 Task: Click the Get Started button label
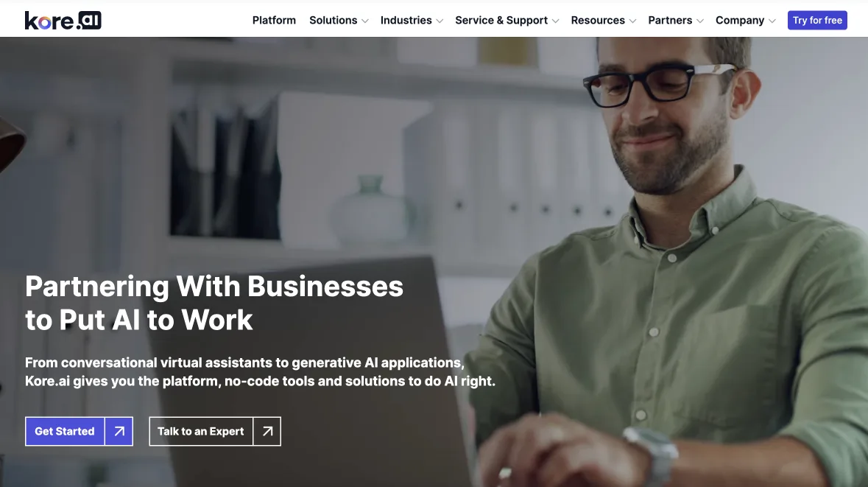click(65, 431)
